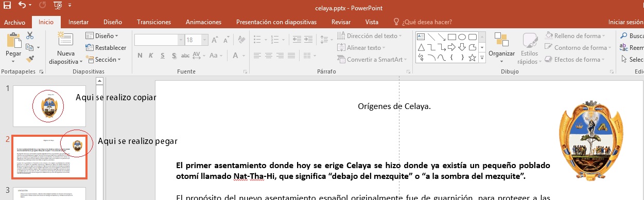Click the increase list level indent icon

tap(308, 40)
